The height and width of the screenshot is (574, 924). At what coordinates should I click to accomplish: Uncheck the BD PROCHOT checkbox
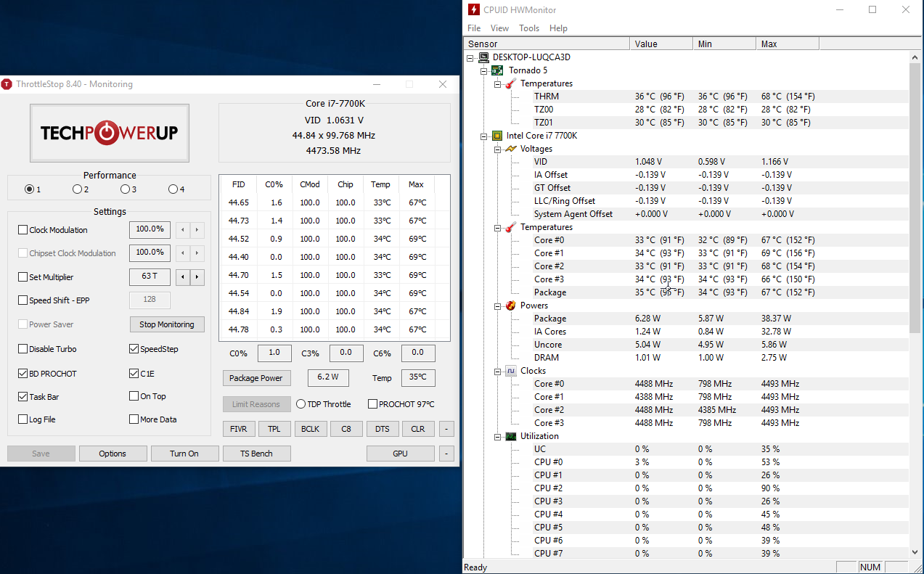pyautogui.click(x=23, y=374)
